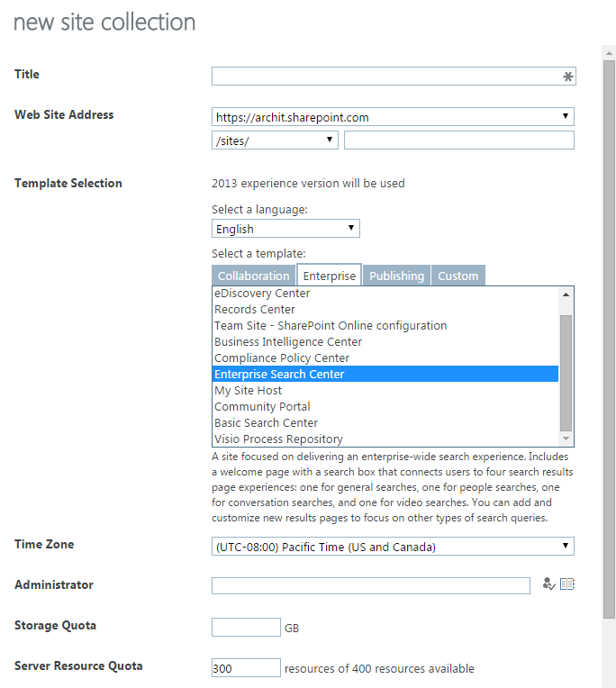Screen dimensions: 616x688
Task: Select the Basic Search Center template
Action: coord(385,422)
